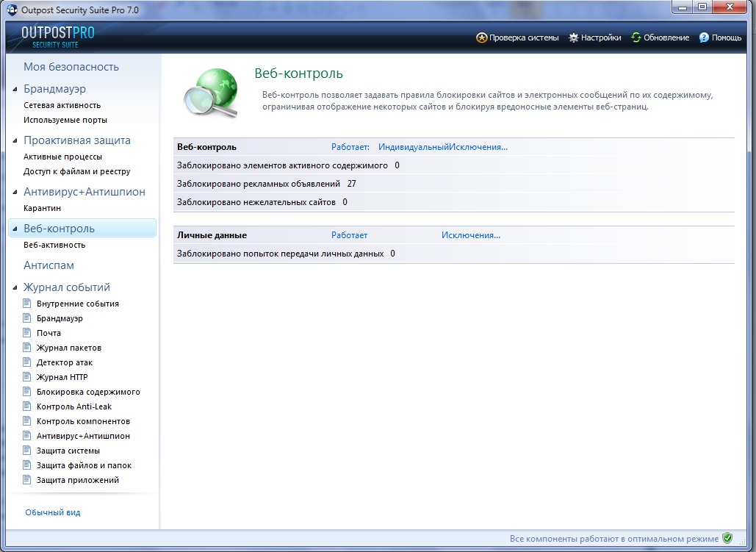
Task: Click the settings gear icon
Action: point(573,37)
